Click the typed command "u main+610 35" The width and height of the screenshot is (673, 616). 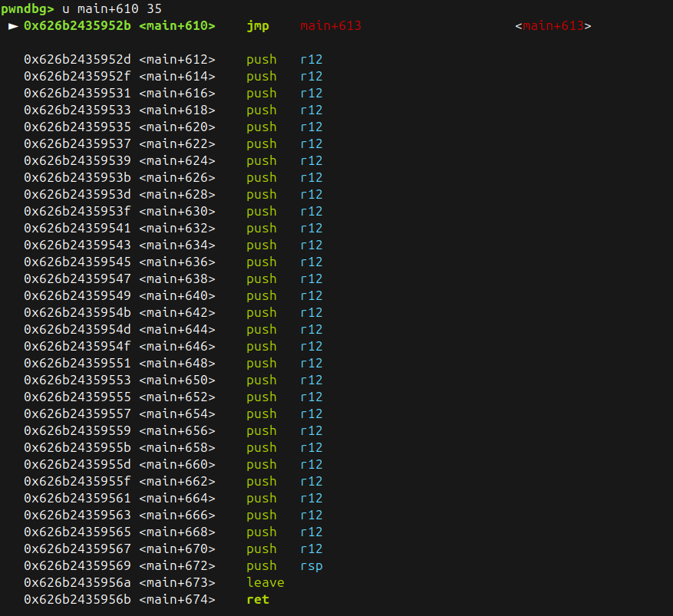click(112, 8)
